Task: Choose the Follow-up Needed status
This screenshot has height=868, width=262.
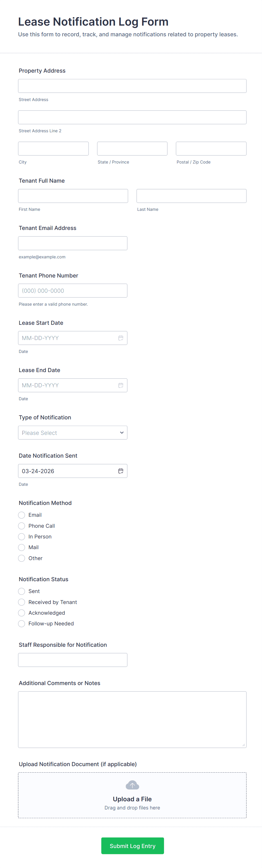Action: click(x=22, y=623)
